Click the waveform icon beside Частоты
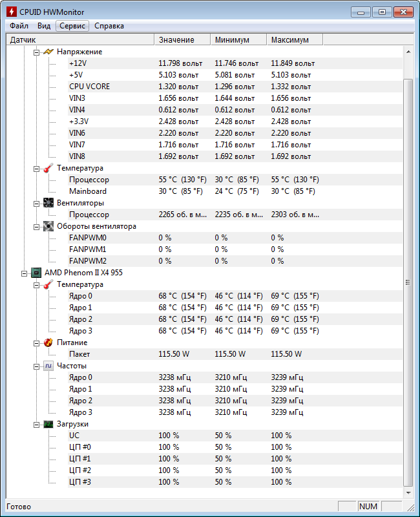420x517 pixels. tap(48, 366)
